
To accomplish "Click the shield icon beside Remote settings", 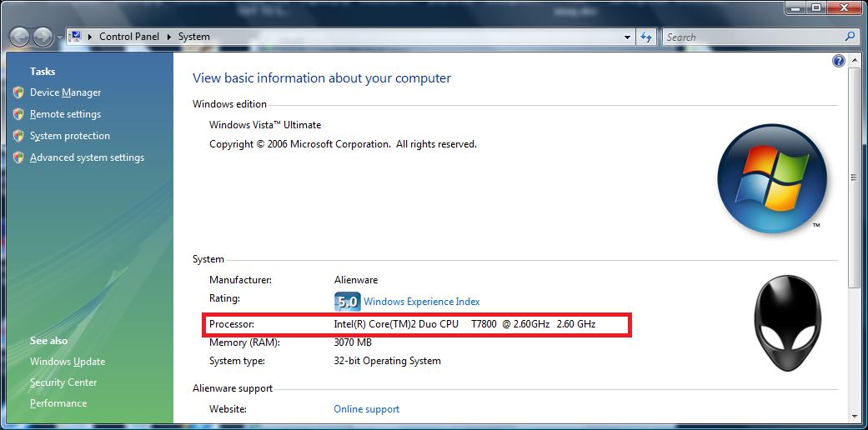I will 19,114.
